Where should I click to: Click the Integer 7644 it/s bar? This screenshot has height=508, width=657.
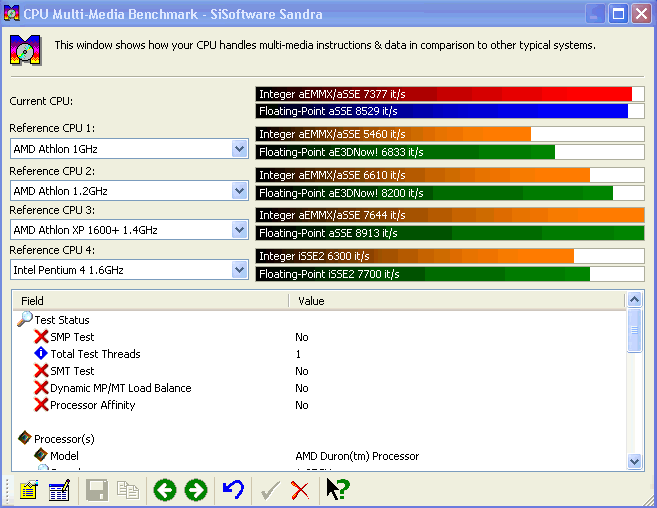(x=450, y=215)
